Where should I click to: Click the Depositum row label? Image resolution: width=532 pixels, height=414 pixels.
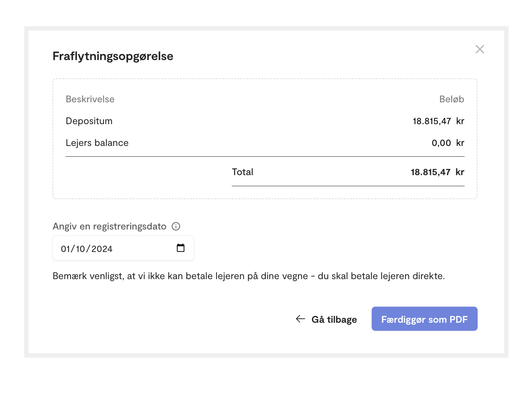(x=89, y=121)
